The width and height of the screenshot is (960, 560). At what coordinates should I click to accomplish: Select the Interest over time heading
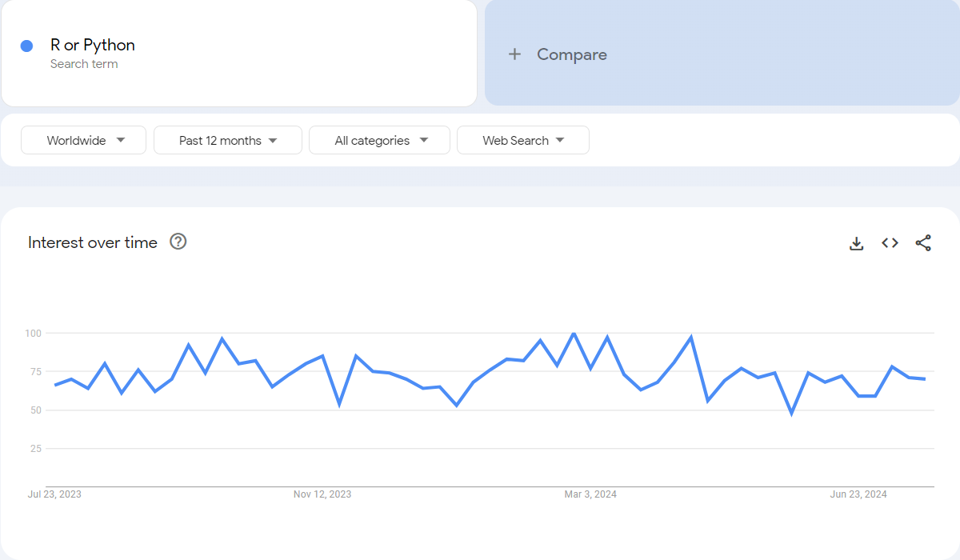(x=93, y=242)
